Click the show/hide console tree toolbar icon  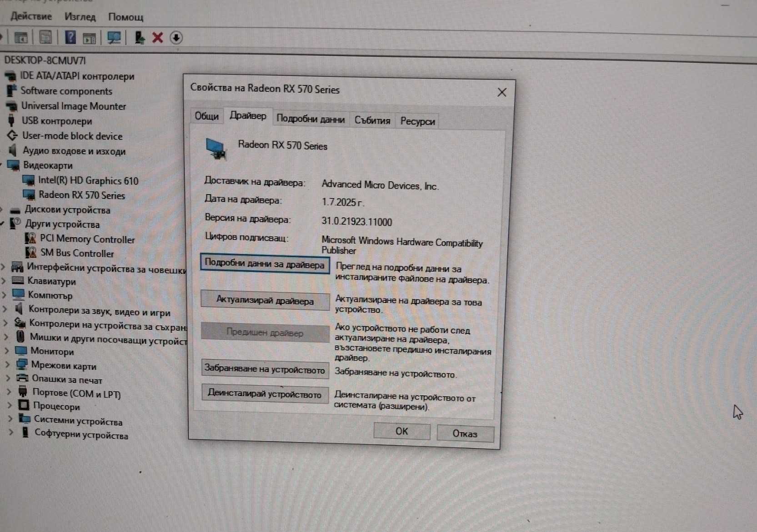(21, 38)
